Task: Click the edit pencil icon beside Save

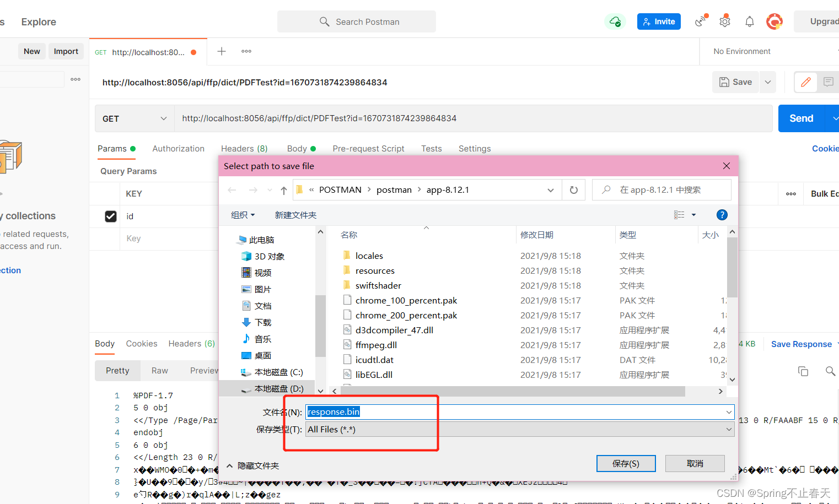Action: coord(805,82)
